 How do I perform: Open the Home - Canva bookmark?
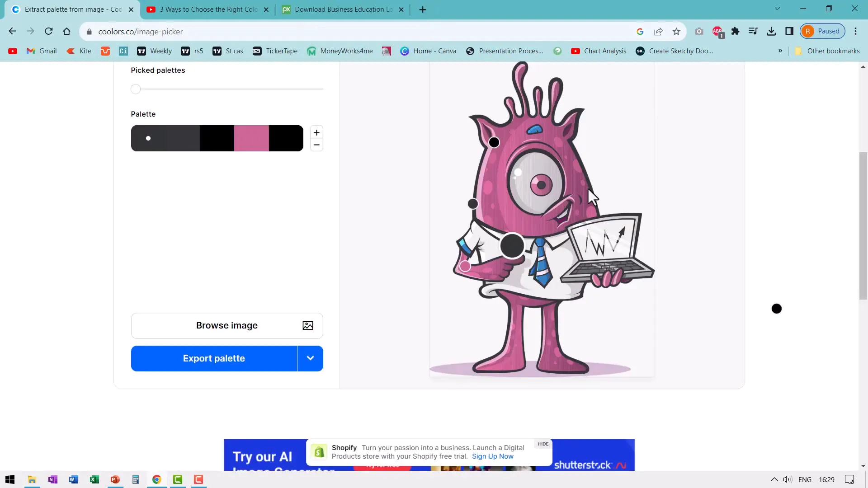tap(428, 51)
